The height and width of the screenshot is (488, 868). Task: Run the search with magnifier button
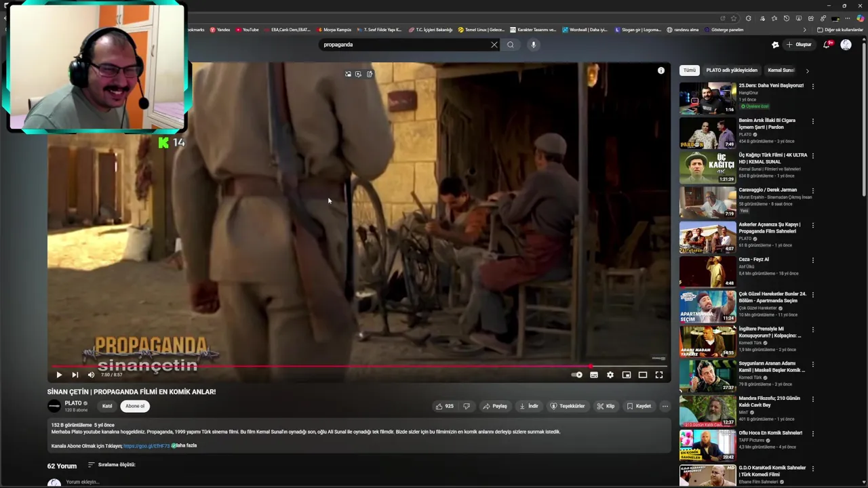click(x=511, y=45)
